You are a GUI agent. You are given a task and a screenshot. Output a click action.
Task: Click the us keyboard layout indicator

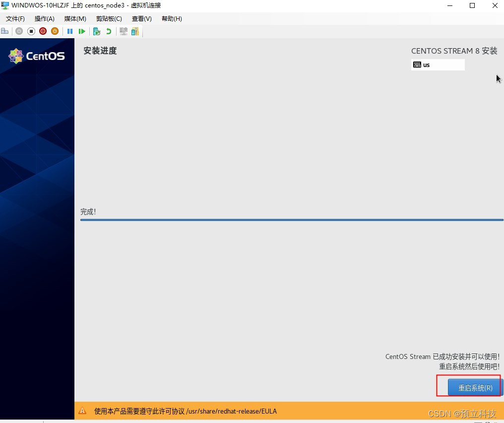[438, 65]
